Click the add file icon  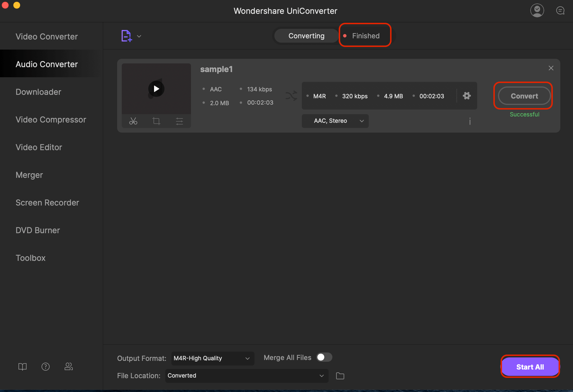(126, 36)
